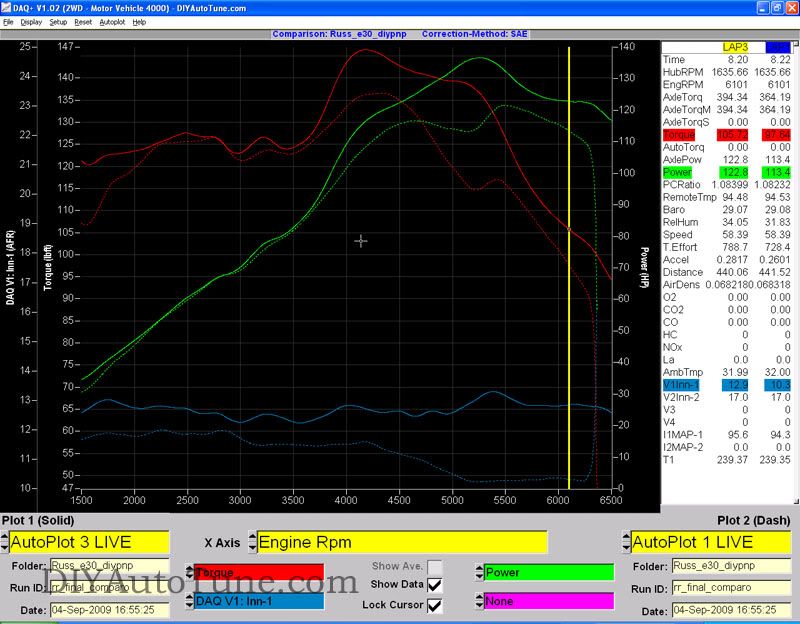The image size is (800, 624).
Task: Click the stepper arrows beside Engine Rpm
Action: tap(250, 542)
